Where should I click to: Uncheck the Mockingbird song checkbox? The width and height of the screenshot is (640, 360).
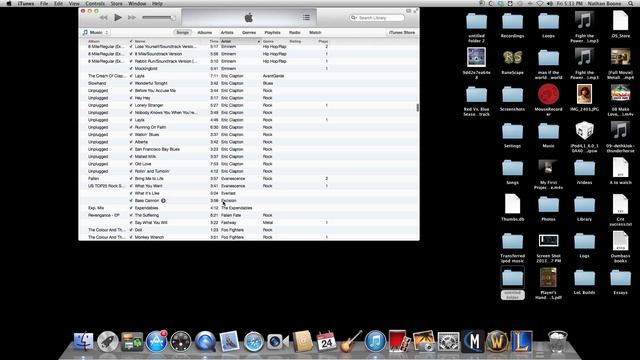pyautogui.click(x=131, y=69)
